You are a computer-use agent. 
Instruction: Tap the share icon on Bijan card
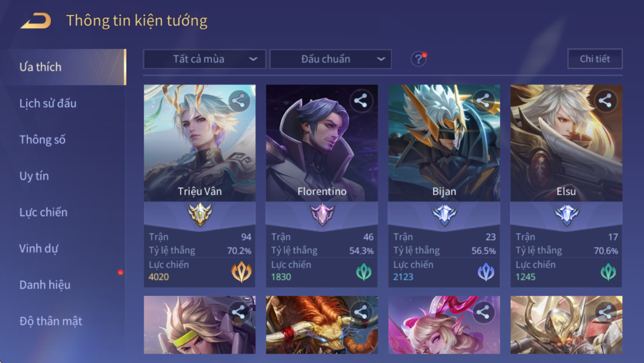pyautogui.click(x=483, y=101)
